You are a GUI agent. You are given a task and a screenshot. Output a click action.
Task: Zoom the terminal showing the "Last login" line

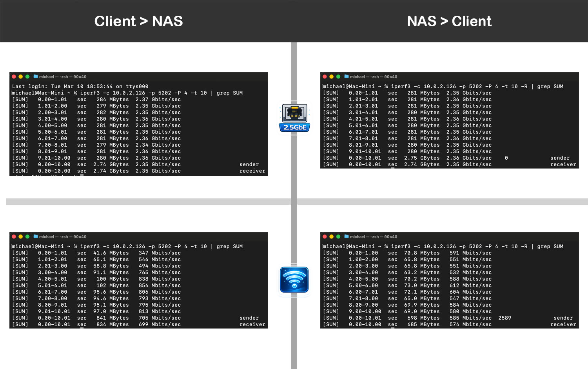point(27,76)
